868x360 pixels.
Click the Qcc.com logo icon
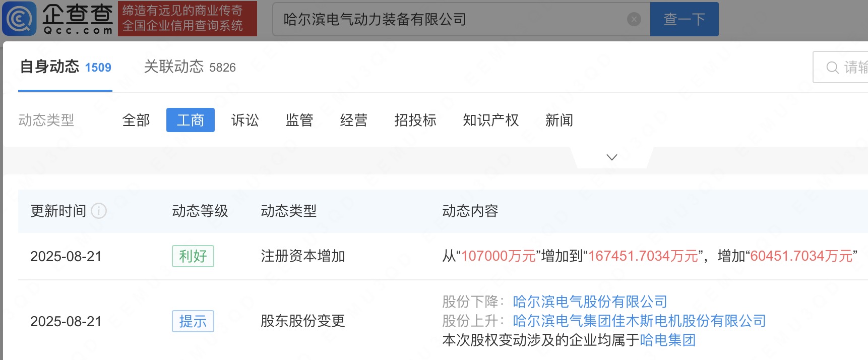pos(20,19)
